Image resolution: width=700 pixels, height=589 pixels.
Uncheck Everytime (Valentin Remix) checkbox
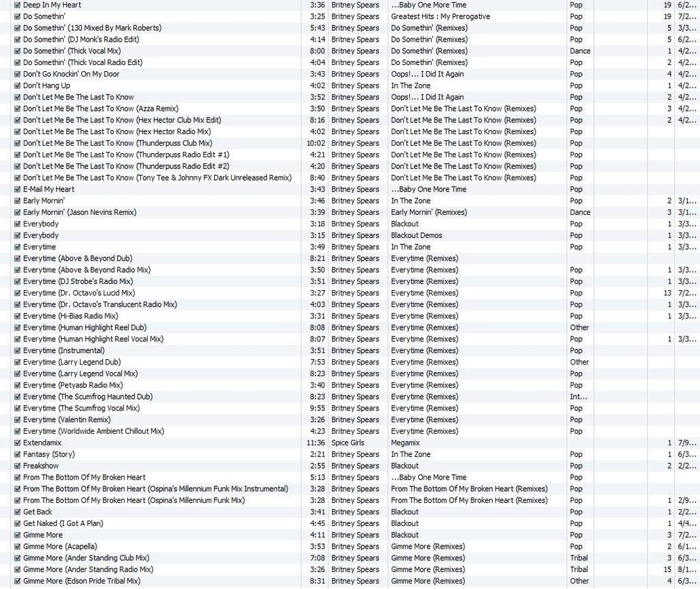pos(17,419)
